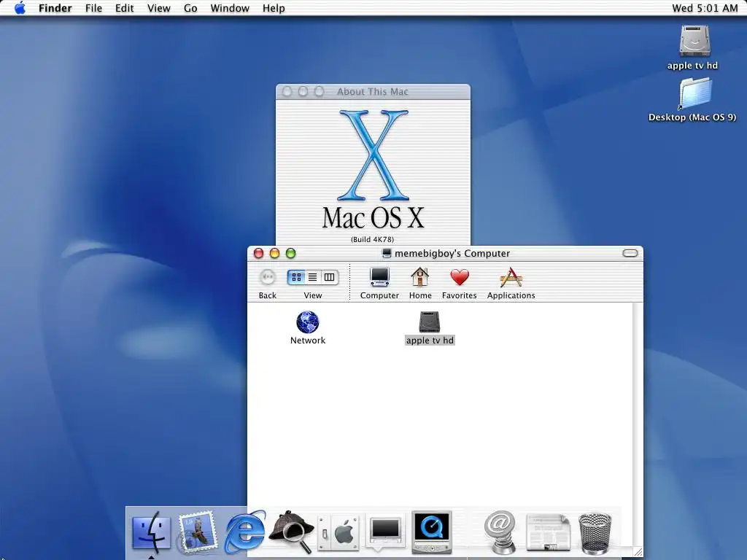Open the Go menu
This screenshot has width=747, height=560.
tap(190, 8)
